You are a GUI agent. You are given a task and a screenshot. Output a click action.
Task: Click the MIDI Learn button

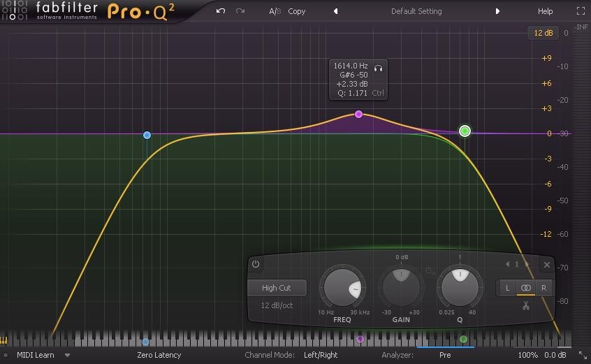36,355
